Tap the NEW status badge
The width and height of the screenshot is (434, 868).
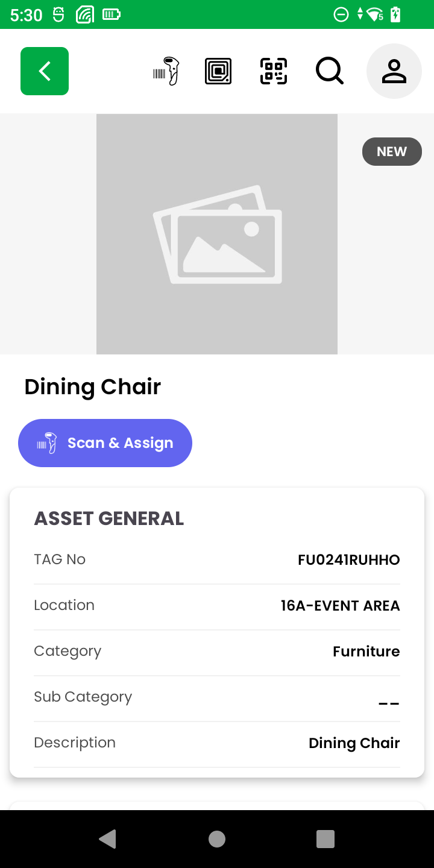[392, 152]
